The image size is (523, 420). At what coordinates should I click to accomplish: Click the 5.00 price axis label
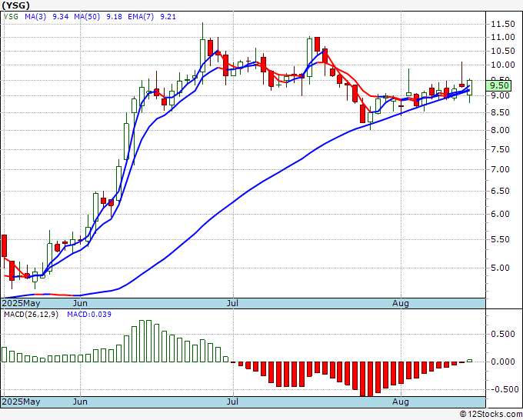[x=501, y=268]
